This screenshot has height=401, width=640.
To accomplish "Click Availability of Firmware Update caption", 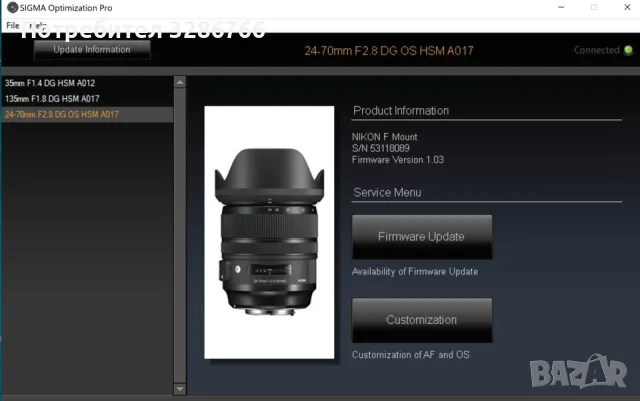I will tap(415, 272).
